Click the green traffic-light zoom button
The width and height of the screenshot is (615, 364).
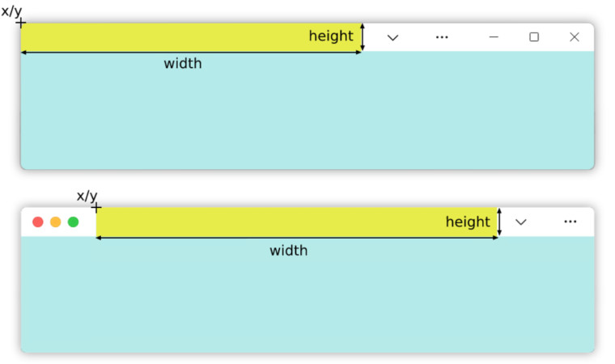[x=74, y=222]
